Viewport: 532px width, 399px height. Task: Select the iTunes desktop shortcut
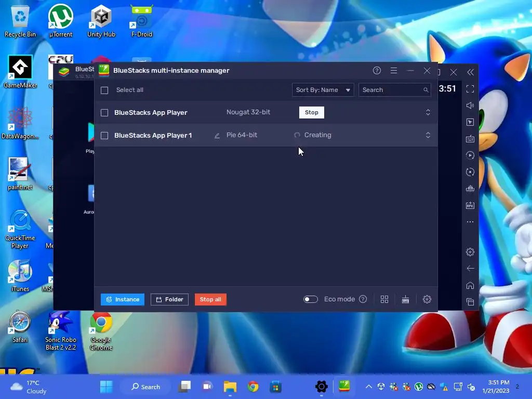coord(20,275)
